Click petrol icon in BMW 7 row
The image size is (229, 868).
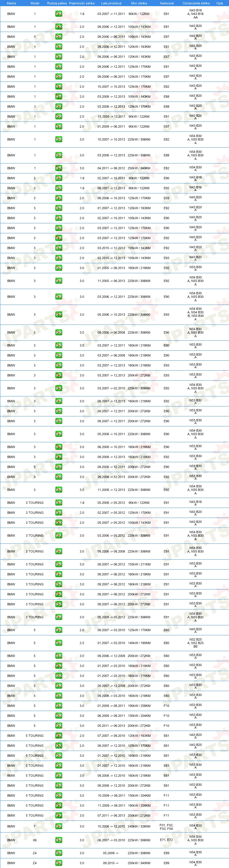[x=59, y=827]
